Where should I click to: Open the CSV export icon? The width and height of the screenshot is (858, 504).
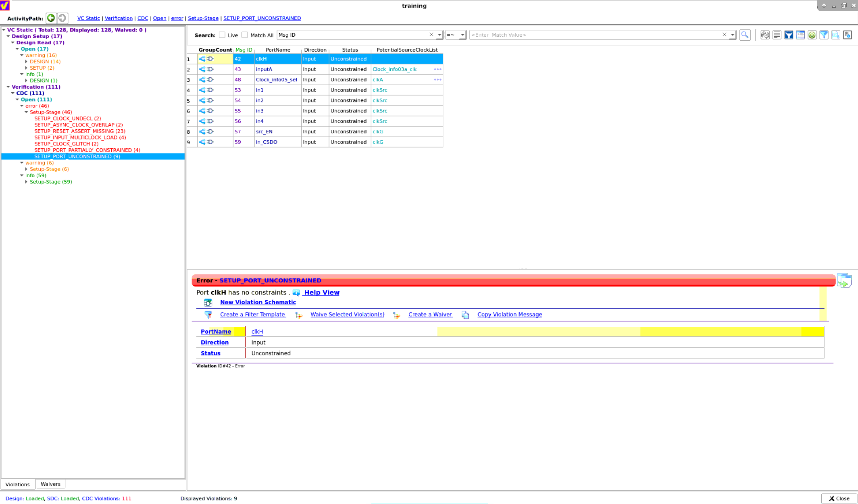point(835,35)
